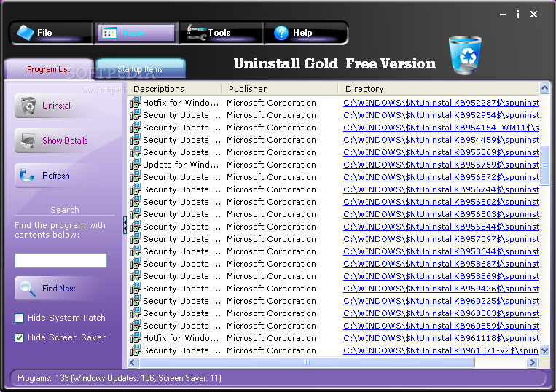The width and height of the screenshot is (556, 392).
Task: Sort by the Directory column header
Action: [x=438, y=89]
